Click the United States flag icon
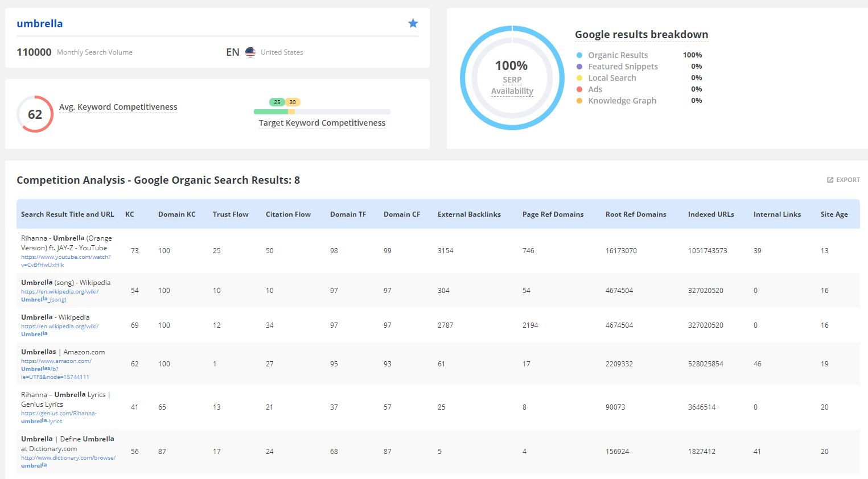This screenshot has height=479, width=868. [250, 52]
